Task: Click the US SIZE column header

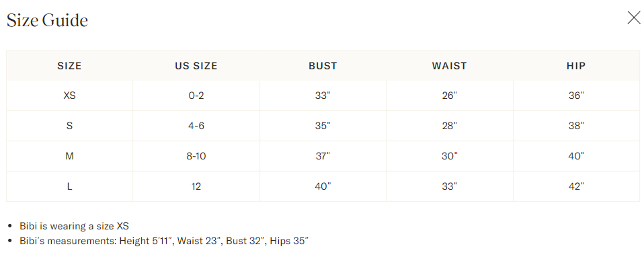Action: [196, 66]
